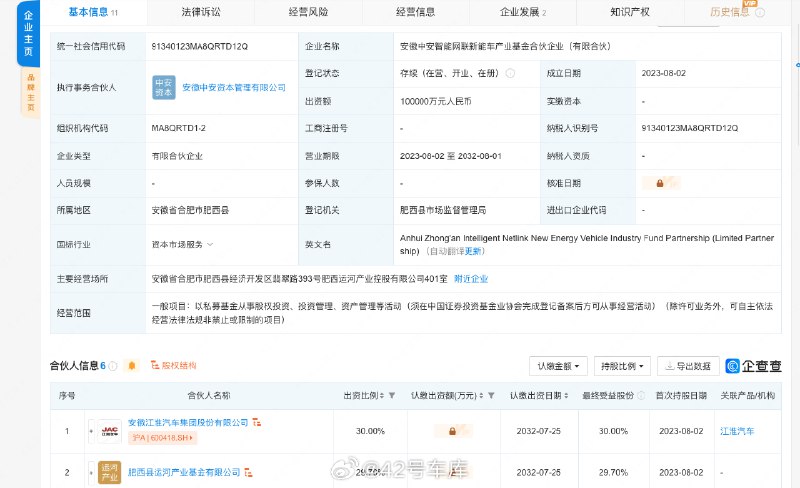Image resolution: width=800 pixels, height=488 pixels.
Task: Click lock icon in row 1 认缴出资额
Action: (452, 431)
